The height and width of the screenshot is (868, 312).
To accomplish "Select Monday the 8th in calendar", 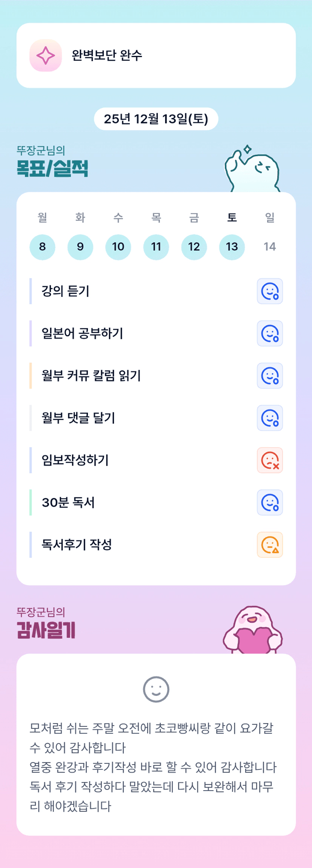I will pos(42,247).
